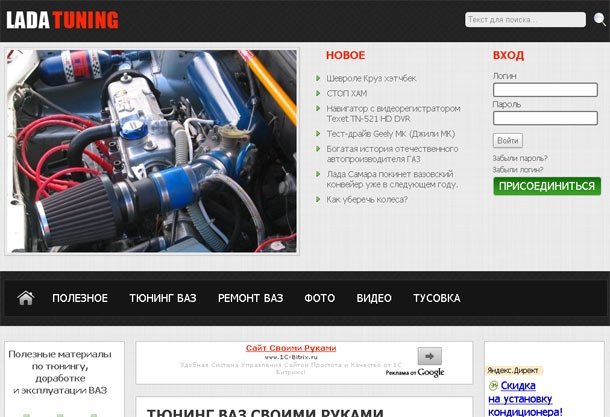Viewport: 610px width, 417px height.
Task: Go to home via house icon
Action: (26, 298)
